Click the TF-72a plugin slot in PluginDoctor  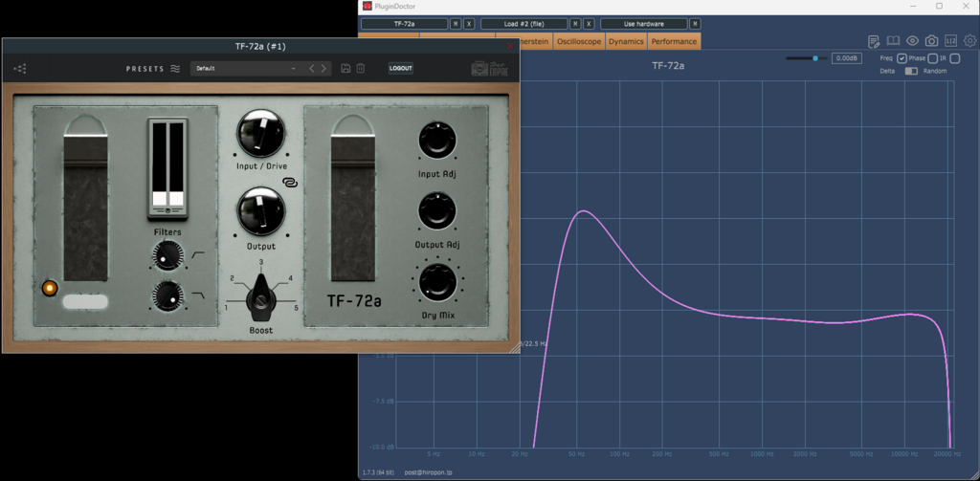[405, 24]
